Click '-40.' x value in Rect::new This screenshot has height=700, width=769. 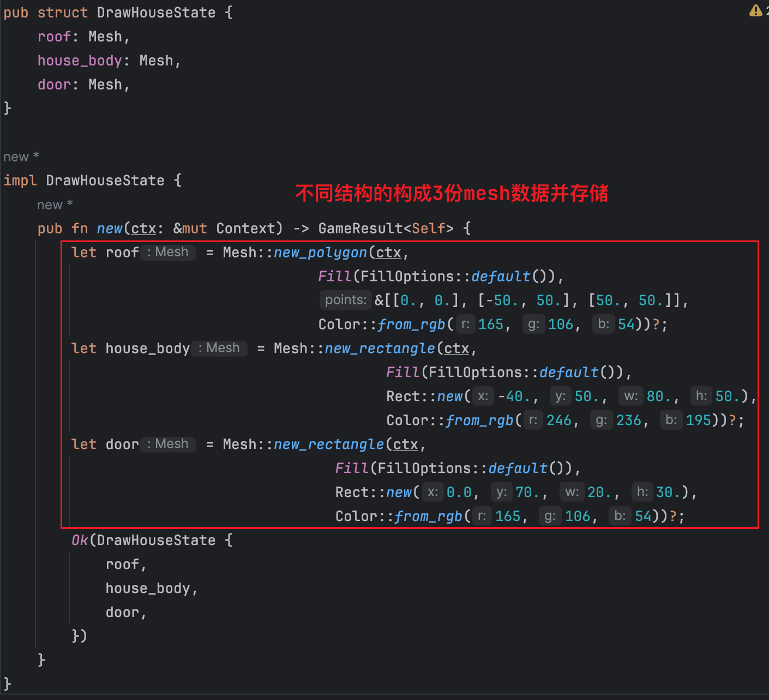point(514,396)
